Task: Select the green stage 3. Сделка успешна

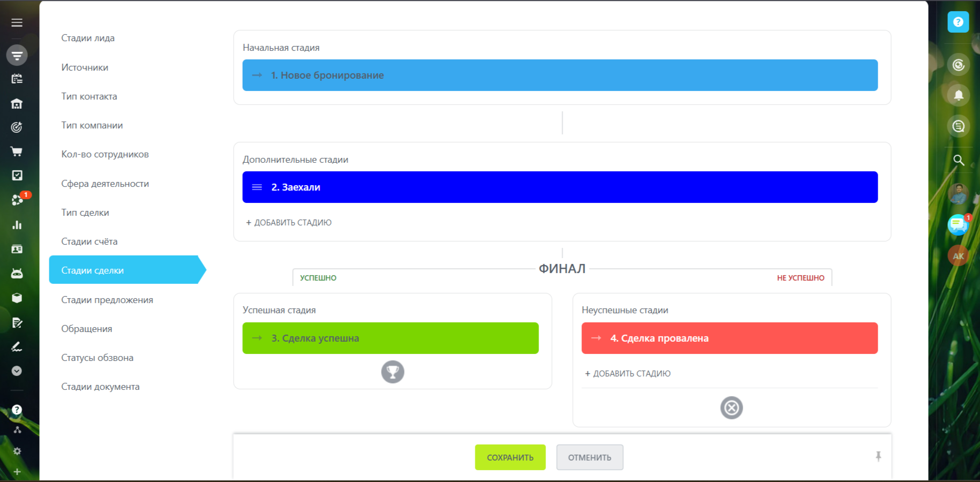Action: pos(391,338)
